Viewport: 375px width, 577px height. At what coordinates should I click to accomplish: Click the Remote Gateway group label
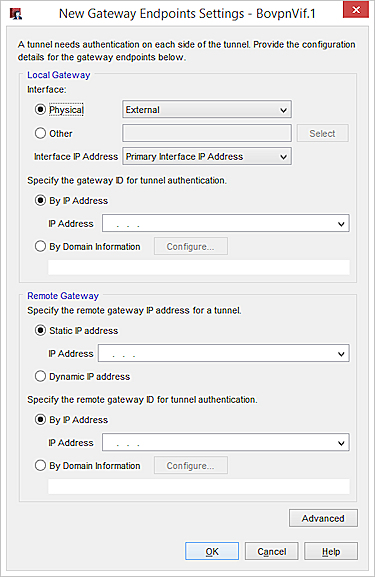pos(63,296)
